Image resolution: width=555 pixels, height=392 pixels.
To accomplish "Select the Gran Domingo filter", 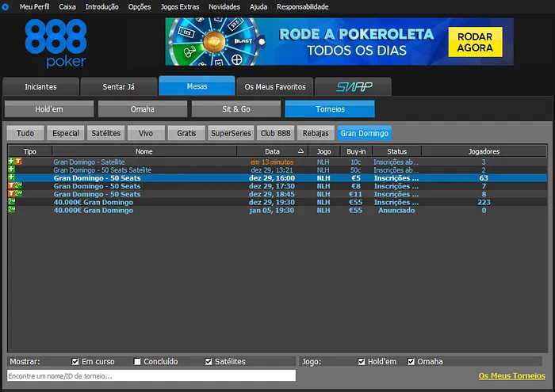I will tap(364, 133).
